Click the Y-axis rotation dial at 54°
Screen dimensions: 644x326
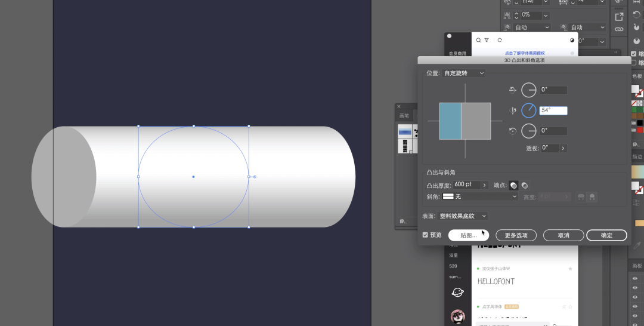pyautogui.click(x=529, y=110)
